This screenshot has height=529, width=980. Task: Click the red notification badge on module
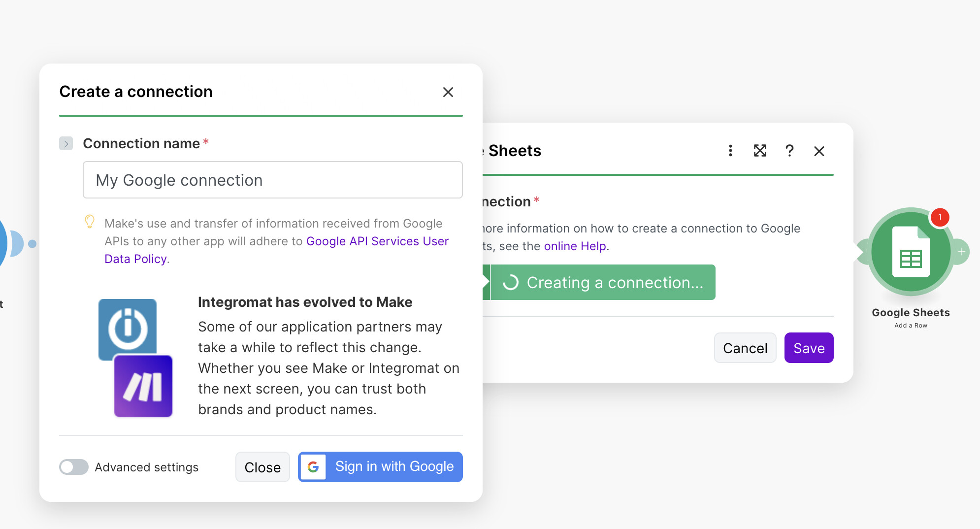[x=940, y=217]
